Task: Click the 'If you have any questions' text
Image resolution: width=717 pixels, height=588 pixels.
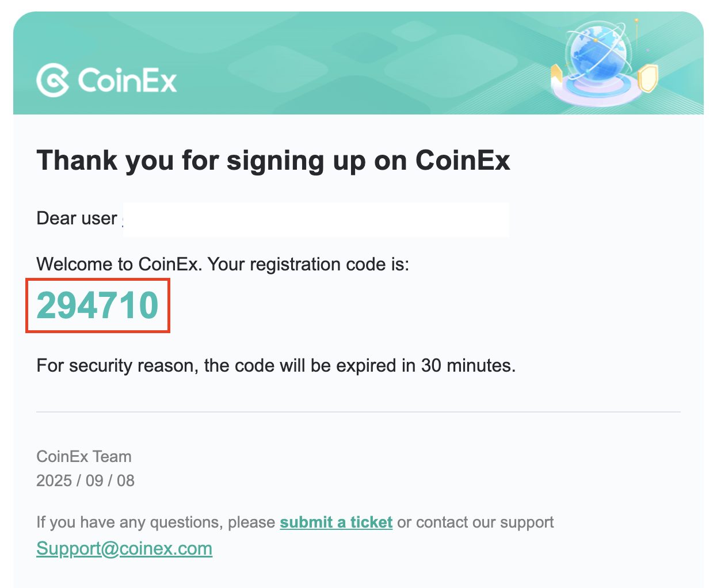Action: (155, 522)
